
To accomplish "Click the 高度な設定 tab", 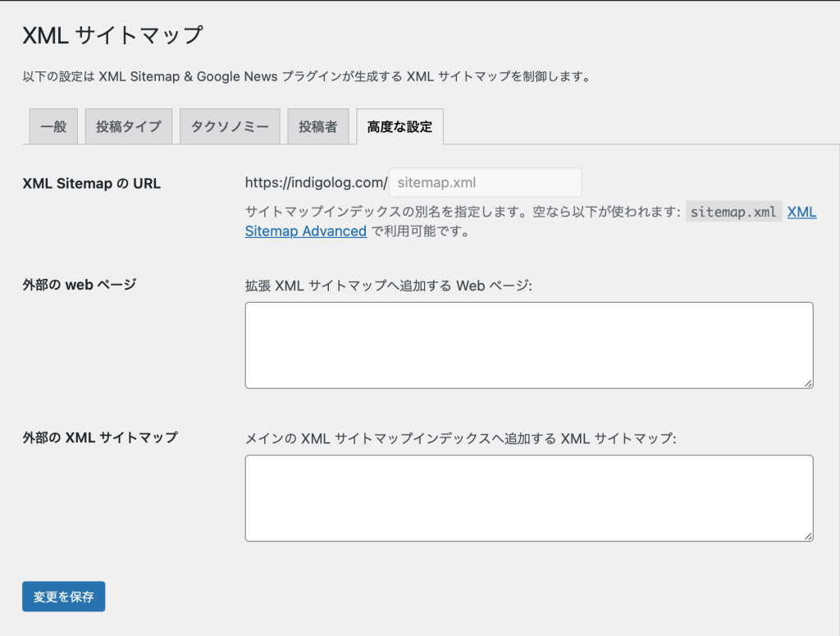I will [399, 126].
